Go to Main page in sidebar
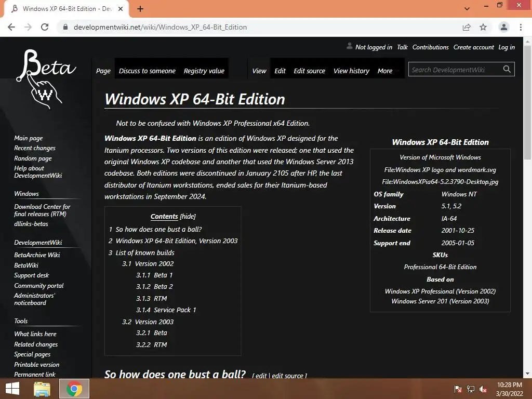Screen dimensions: 532x399 coord(29,138)
